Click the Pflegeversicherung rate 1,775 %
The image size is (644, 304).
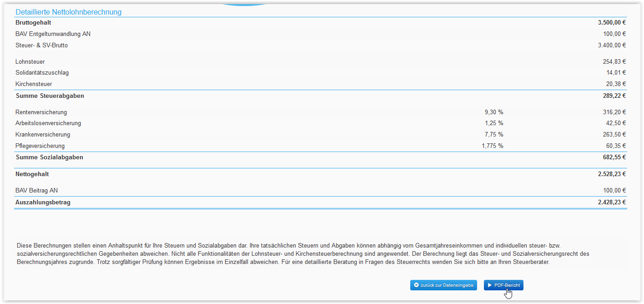pos(493,146)
